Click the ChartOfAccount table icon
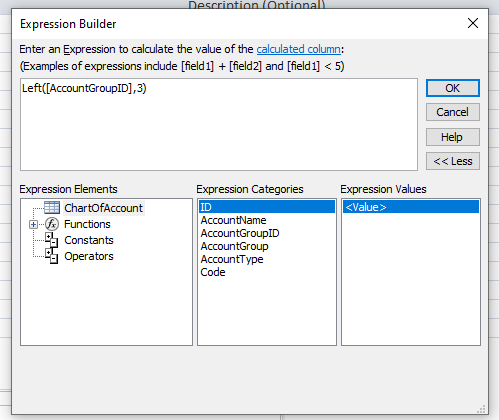Viewport: 499px width, 420px height. tap(52, 208)
